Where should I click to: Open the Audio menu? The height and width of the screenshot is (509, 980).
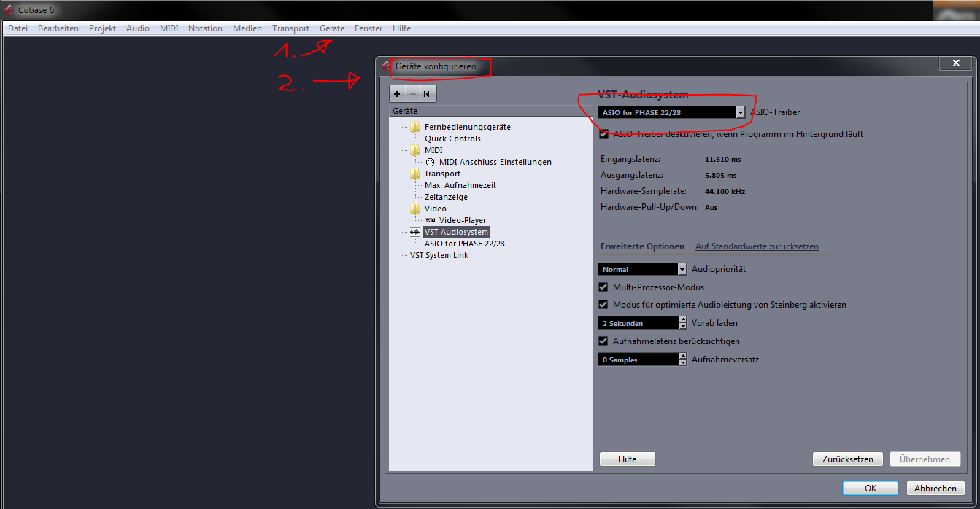tap(138, 28)
